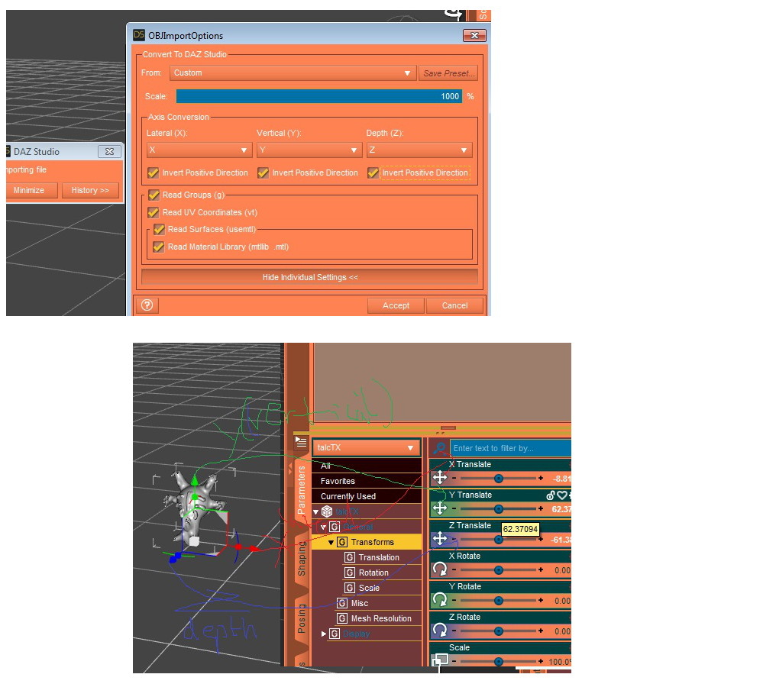Click the X Rotate slider handle
The width and height of the screenshot is (776, 700).
pyautogui.click(x=498, y=569)
